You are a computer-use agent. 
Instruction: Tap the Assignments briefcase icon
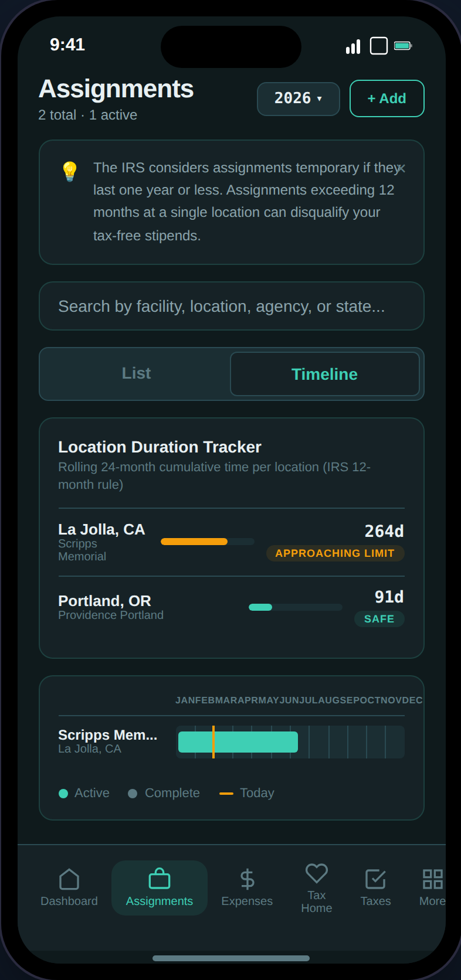pos(160,879)
